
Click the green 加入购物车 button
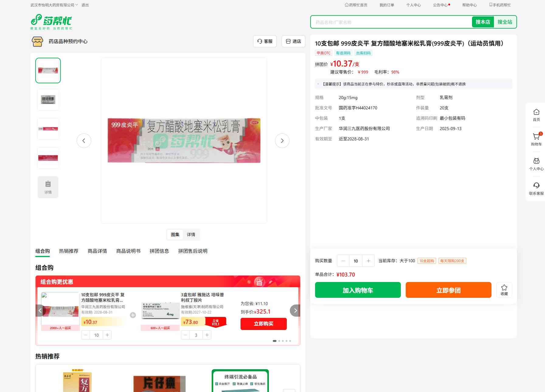(358, 290)
